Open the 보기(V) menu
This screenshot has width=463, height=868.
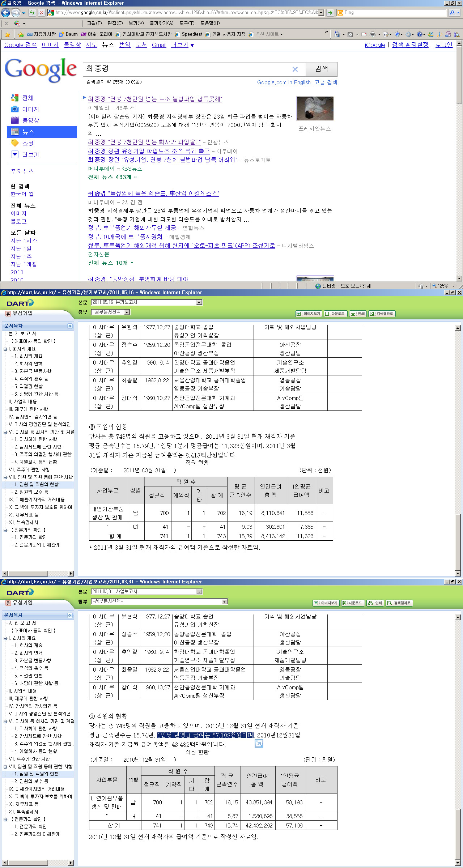(136, 23)
